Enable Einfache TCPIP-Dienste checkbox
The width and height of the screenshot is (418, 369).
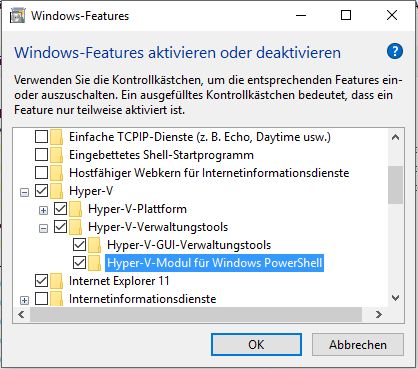[41, 137]
